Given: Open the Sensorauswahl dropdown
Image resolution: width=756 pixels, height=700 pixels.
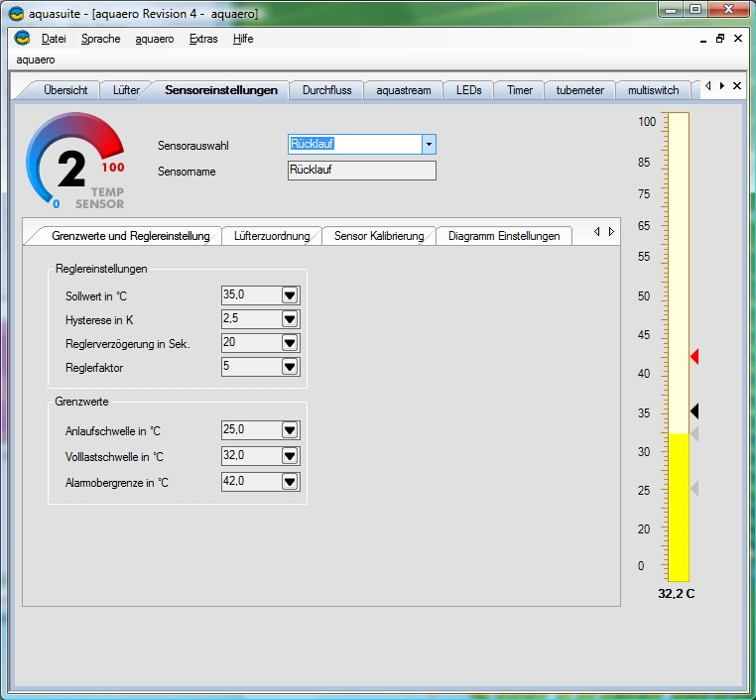Looking at the screenshot, I should coord(429,145).
